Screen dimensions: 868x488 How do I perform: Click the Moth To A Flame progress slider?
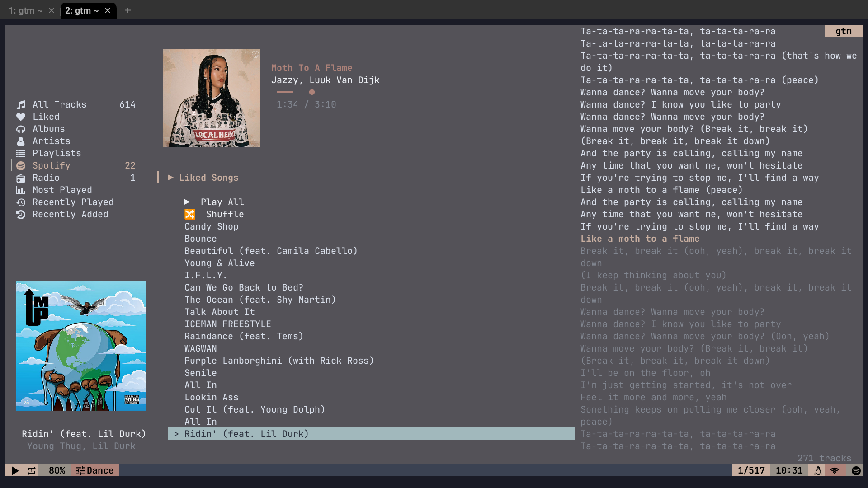click(x=314, y=92)
